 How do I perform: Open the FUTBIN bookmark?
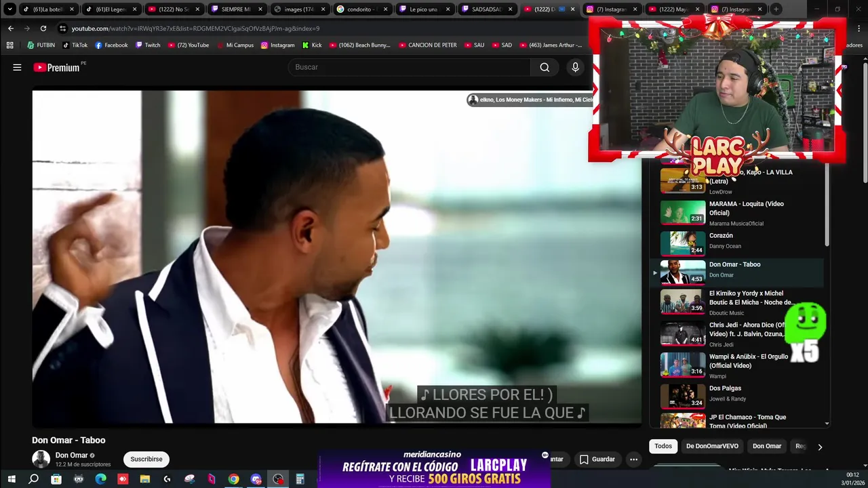point(41,45)
